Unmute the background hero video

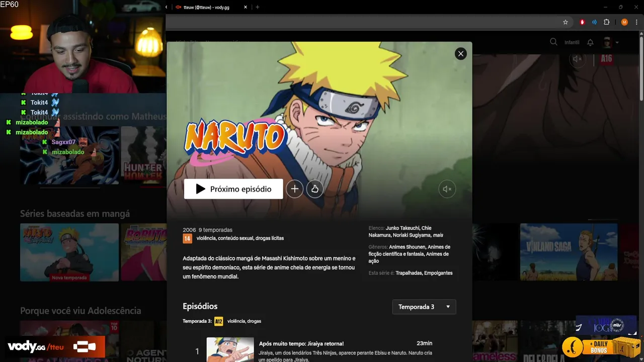pos(578,59)
